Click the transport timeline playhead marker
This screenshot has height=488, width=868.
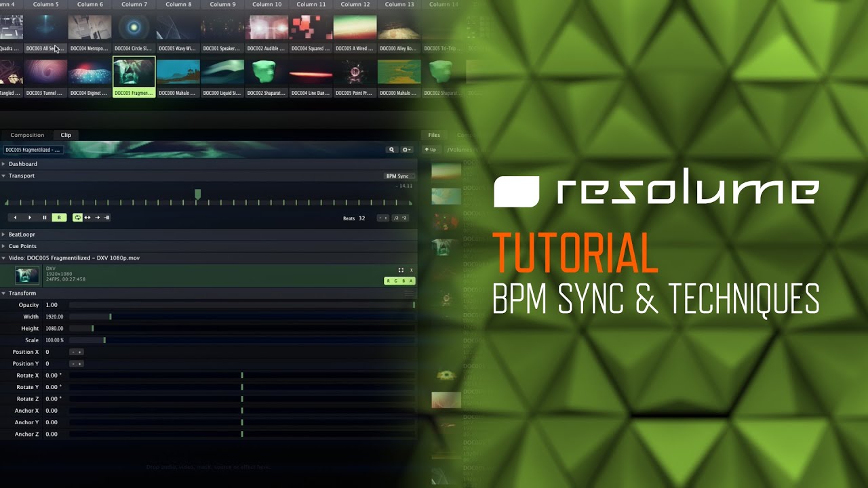[197, 195]
